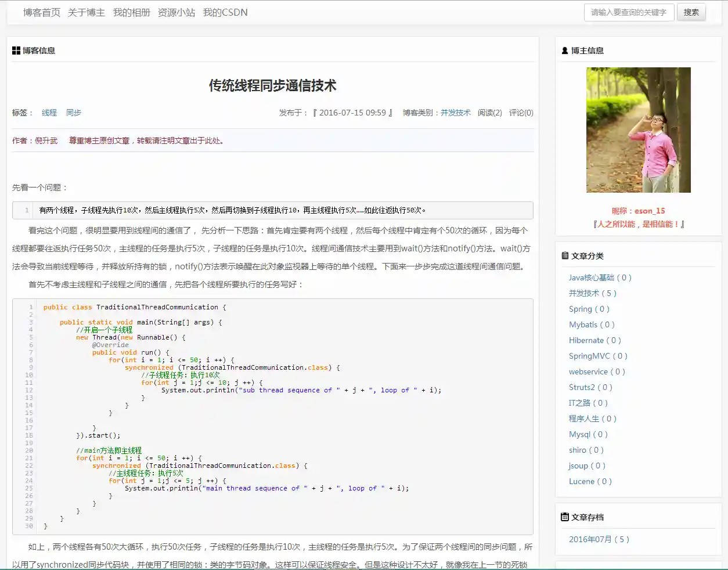The width and height of the screenshot is (728, 570).
Task: Click the search keyword input field
Action: click(629, 12)
